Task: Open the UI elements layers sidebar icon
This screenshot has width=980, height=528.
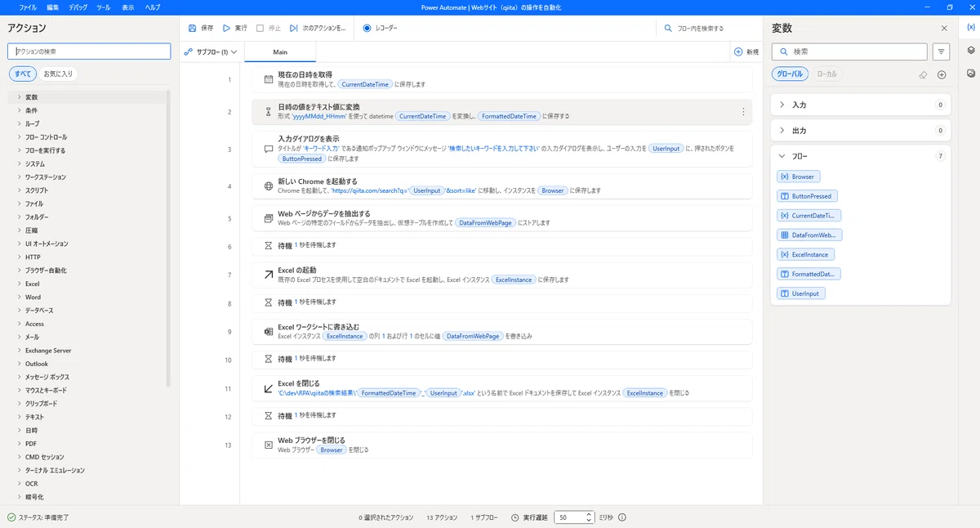Action: coord(970,50)
